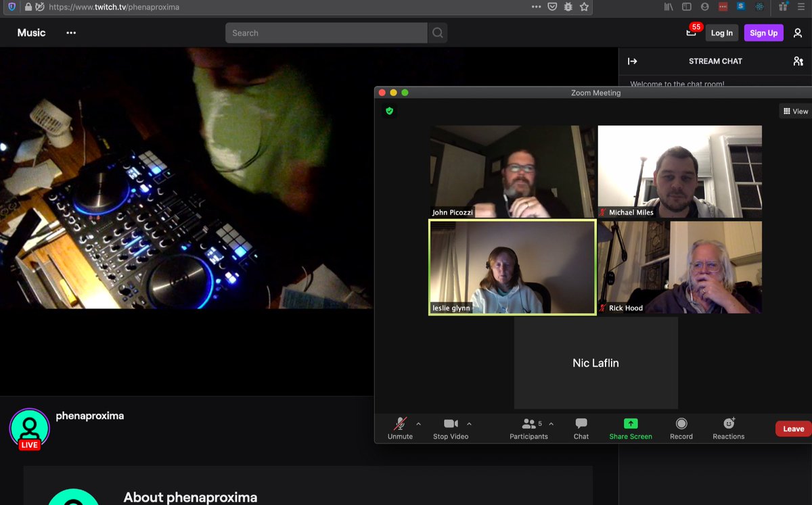Viewport: 812px width, 505px height.
Task: Open the Twitch notifications bell
Action: pyautogui.click(x=690, y=32)
